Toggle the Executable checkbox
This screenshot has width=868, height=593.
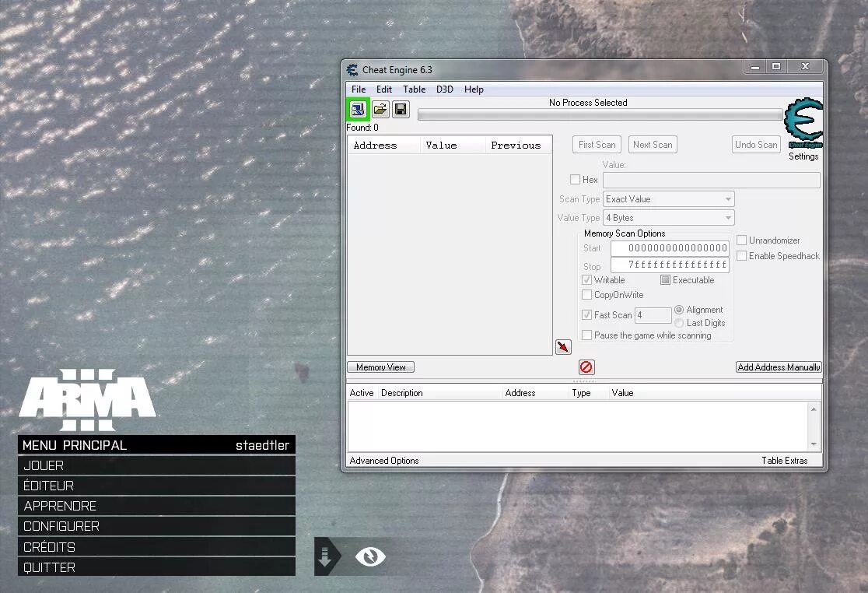666,280
